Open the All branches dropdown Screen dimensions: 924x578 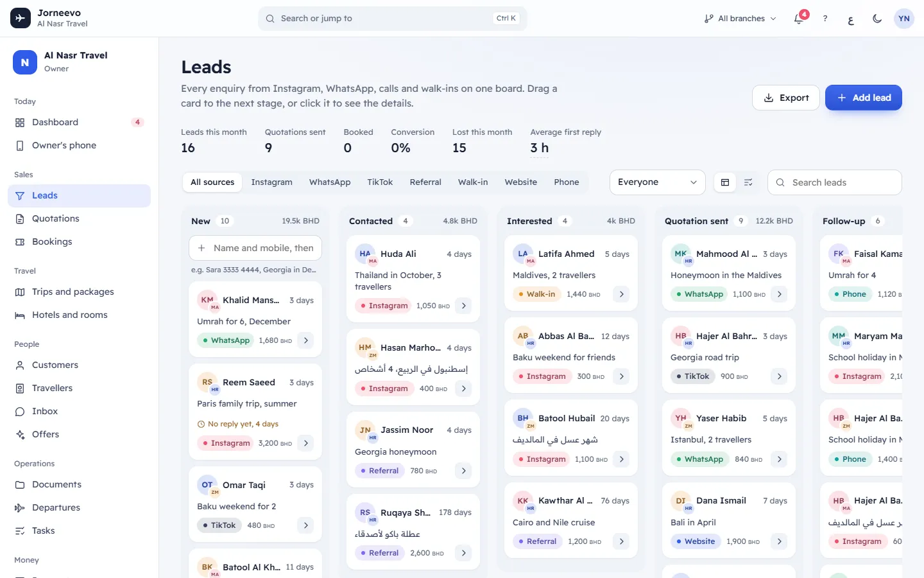(740, 19)
